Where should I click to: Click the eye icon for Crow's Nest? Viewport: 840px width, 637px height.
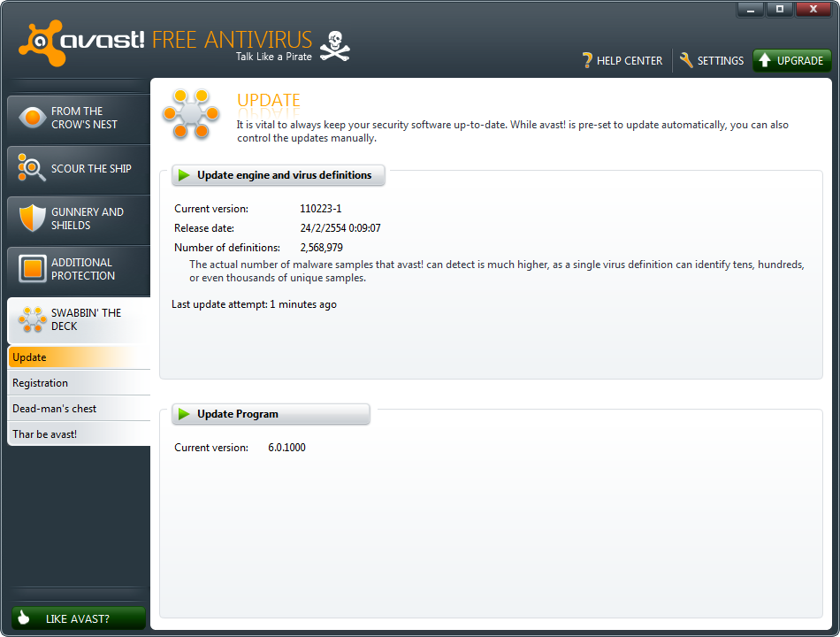[x=32, y=118]
